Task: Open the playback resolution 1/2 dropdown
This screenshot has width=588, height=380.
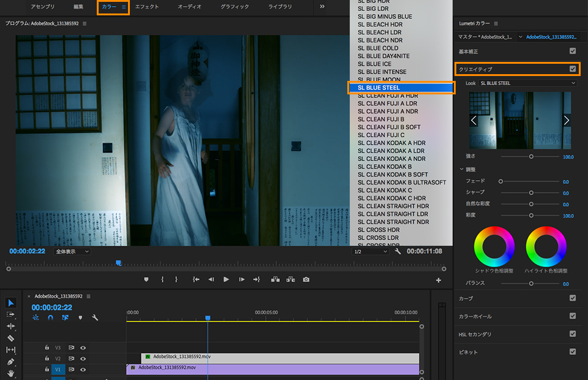Action: tap(371, 251)
